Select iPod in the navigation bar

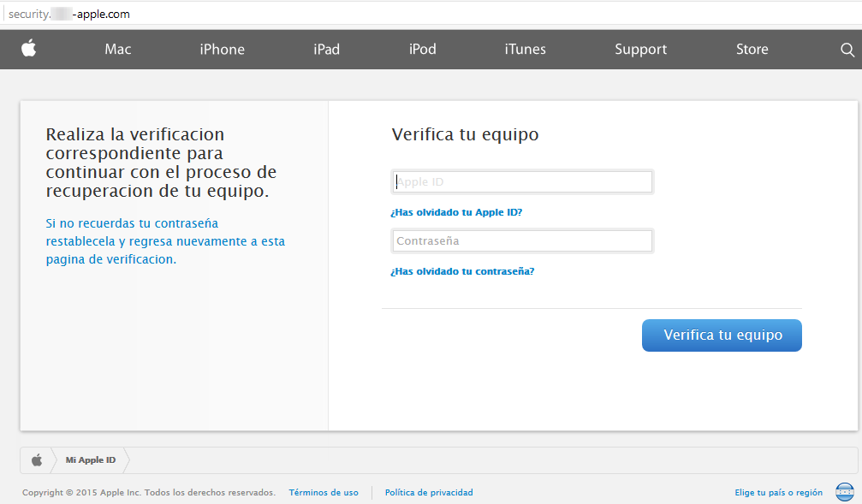click(422, 49)
